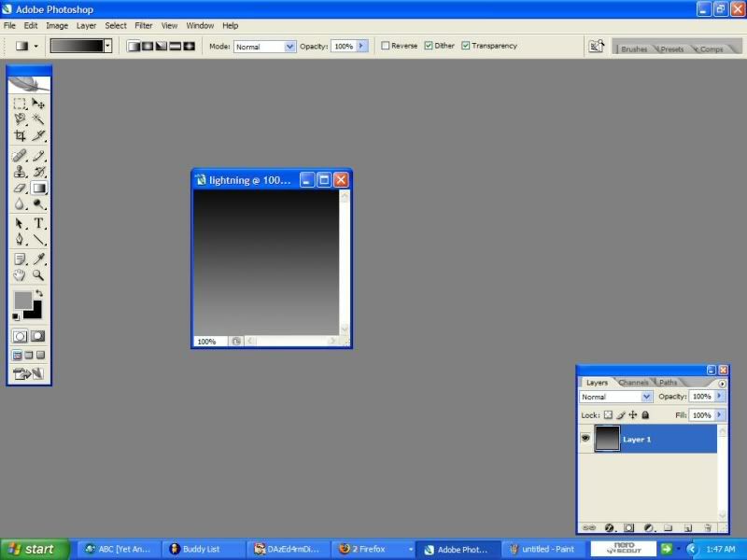Click Jump to ImageReady button
Image resolution: width=747 pixels, height=560 pixels.
29,374
